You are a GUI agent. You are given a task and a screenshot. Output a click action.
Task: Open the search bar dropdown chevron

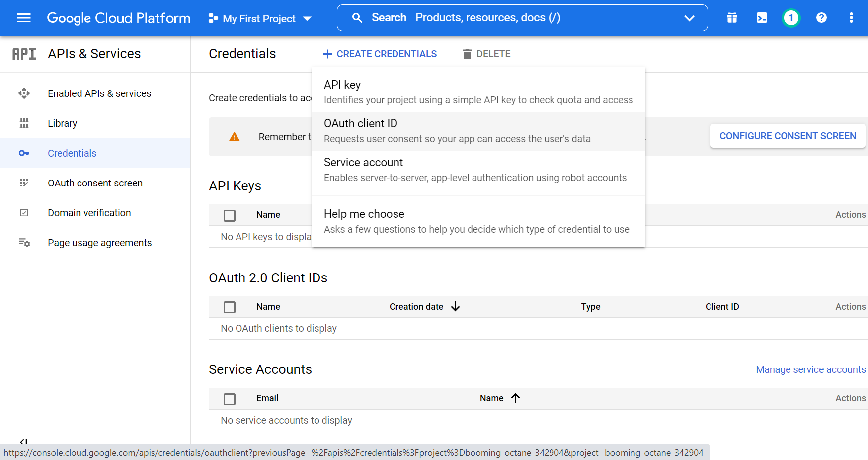(690, 18)
